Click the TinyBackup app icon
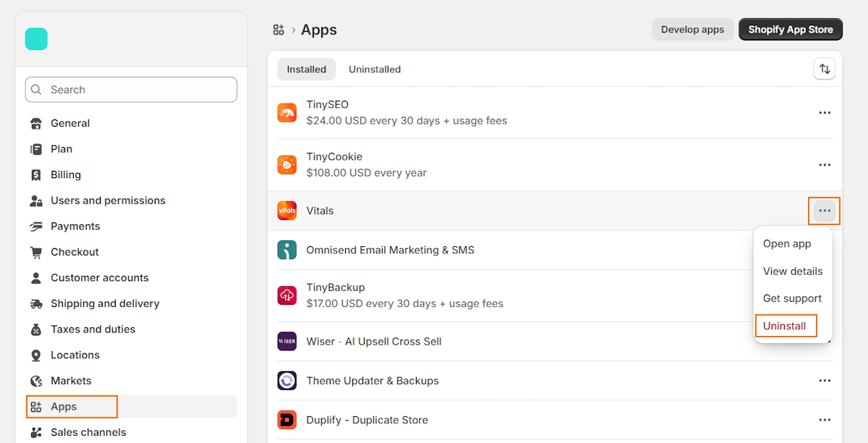 click(x=286, y=295)
